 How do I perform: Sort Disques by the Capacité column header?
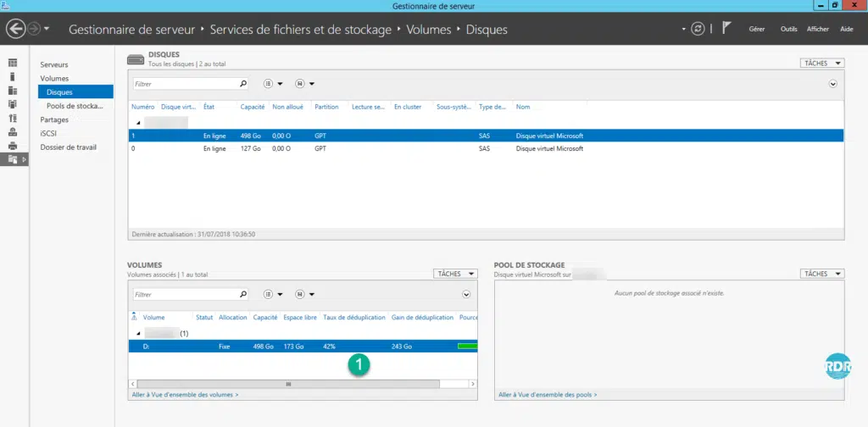click(253, 107)
